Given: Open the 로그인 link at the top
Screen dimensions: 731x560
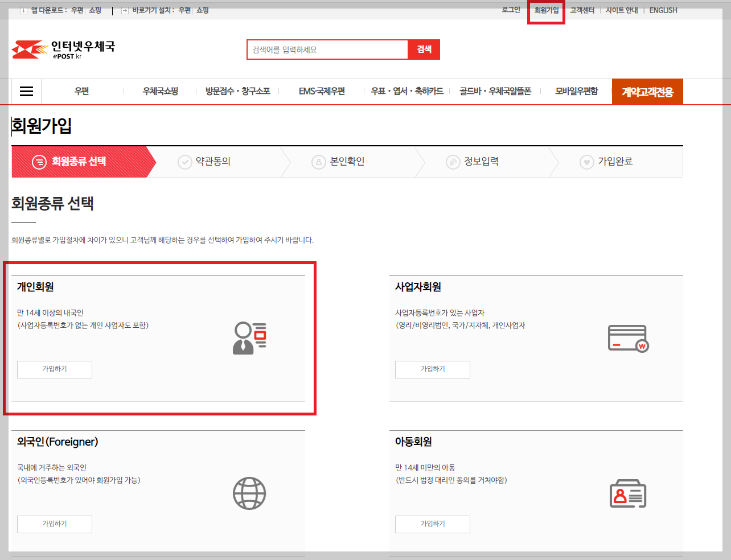Looking at the screenshot, I should [510, 10].
